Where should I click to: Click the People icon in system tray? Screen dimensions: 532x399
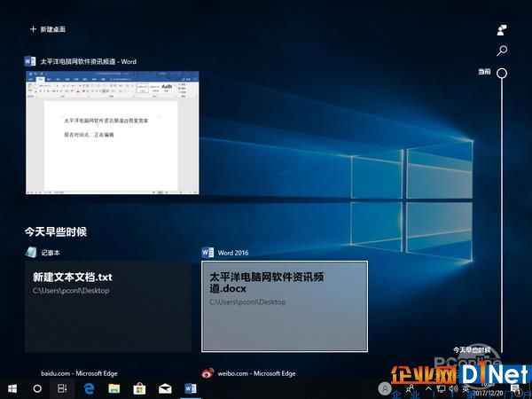click(x=411, y=388)
